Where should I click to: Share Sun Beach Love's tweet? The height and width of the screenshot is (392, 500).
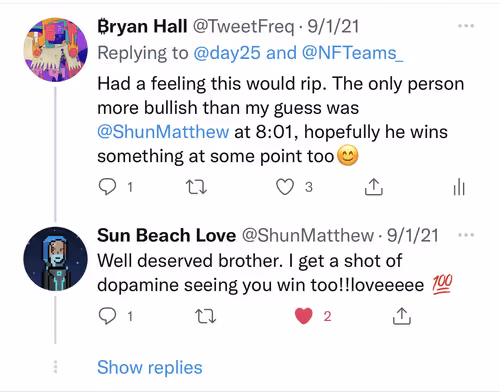(x=402, y=316)
